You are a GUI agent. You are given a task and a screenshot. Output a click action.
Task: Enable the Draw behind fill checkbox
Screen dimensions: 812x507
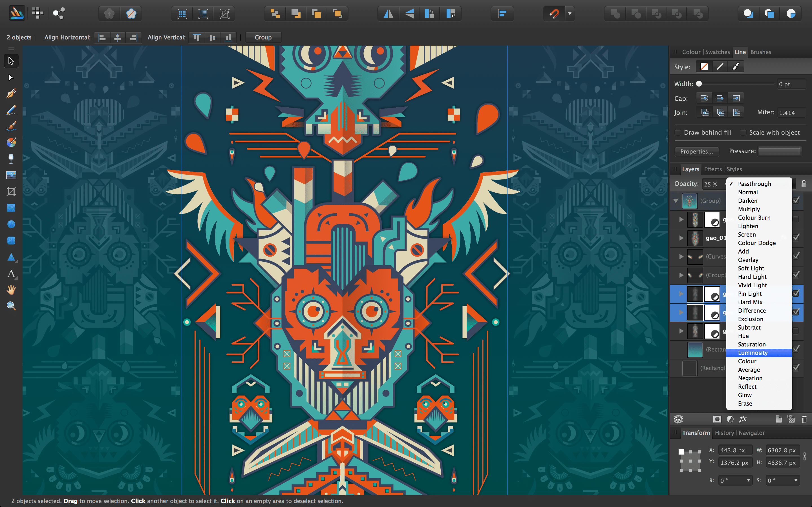(678, 132)
